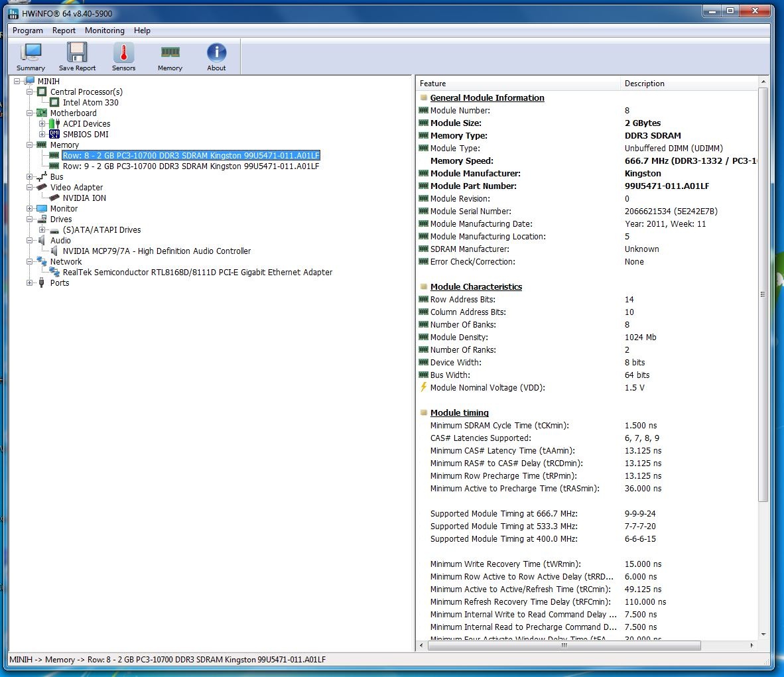Click the Supported Module Timing at 666.7 MHz row
This screenshot has height=677, width=784.
(588, 513)
